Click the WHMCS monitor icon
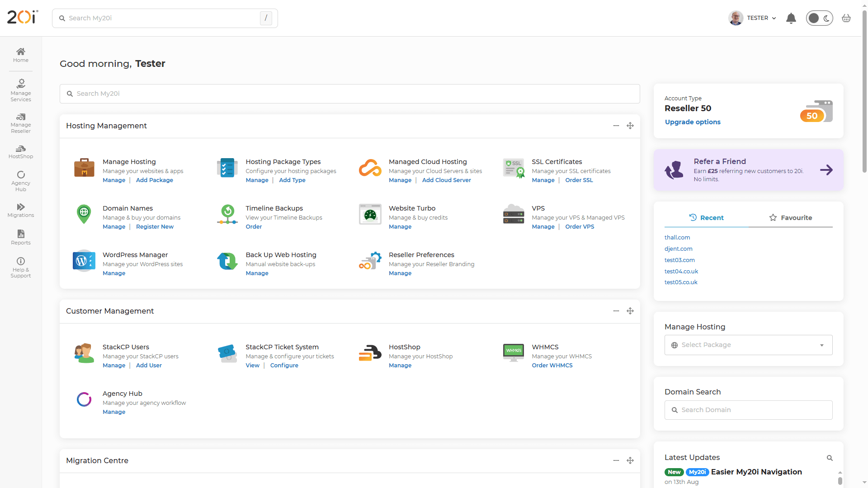The image size is (868, 488). click(514, 353)
